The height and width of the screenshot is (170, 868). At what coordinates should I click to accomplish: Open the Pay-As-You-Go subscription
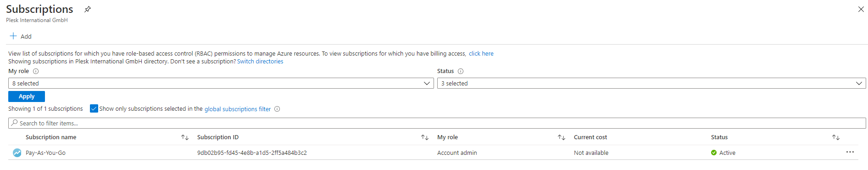[x=45, y=153]
